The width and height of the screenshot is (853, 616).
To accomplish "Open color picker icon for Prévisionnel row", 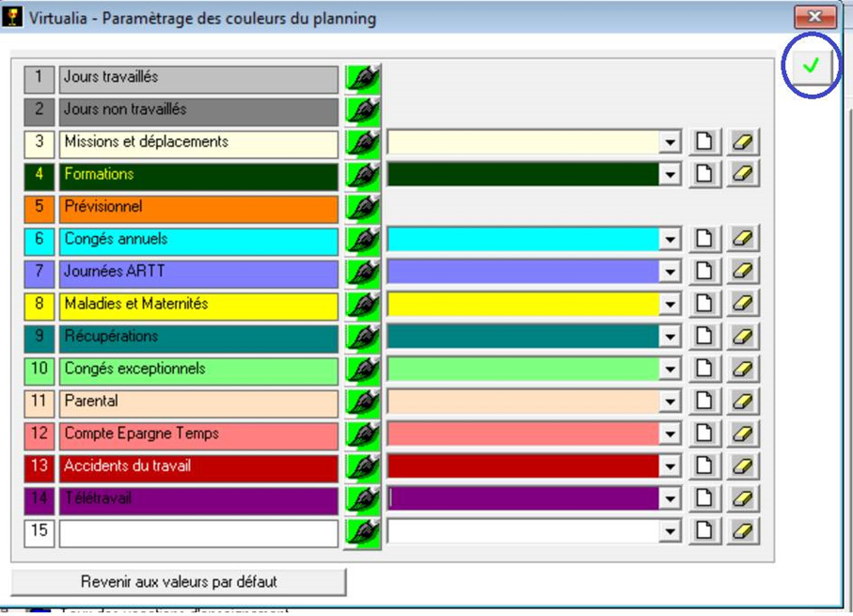I will (x=362, y=208).
